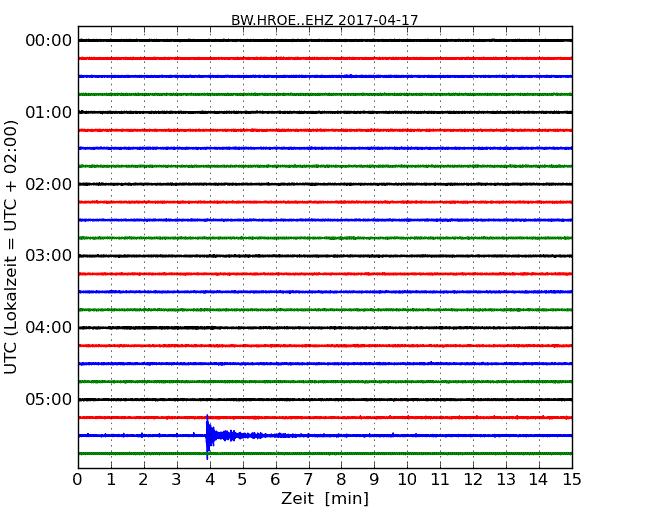Click x-axis tick label 7

(x=308, y=480)
